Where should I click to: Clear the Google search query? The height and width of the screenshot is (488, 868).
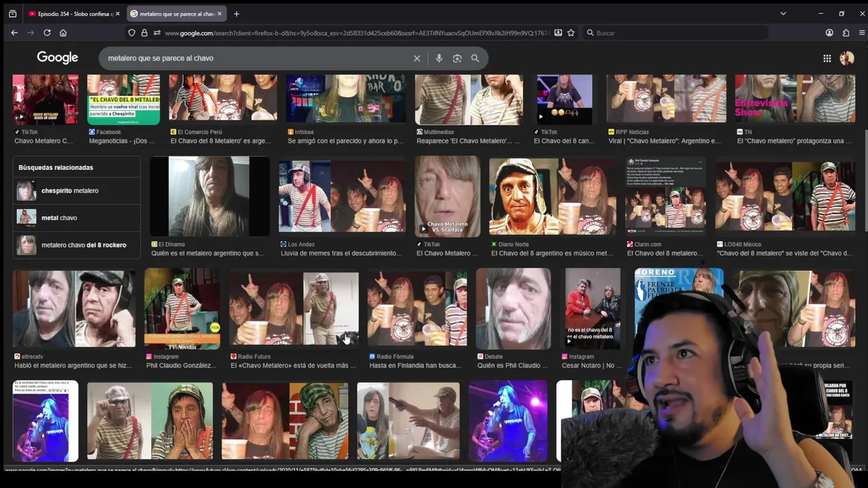[417, 58]
